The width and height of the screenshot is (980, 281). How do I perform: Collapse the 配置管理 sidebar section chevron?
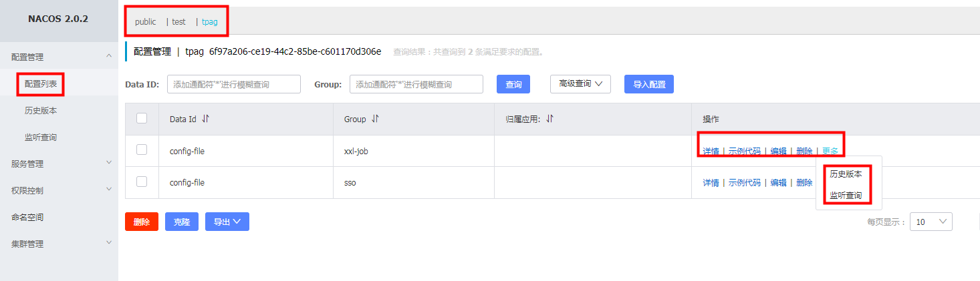[109, 56]
